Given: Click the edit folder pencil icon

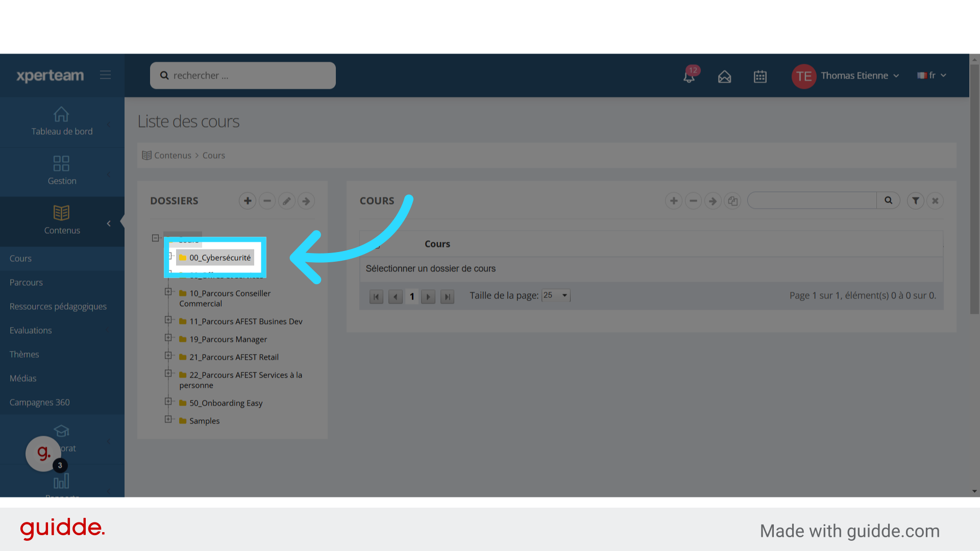Looking at the screenshot, I should point(287,201).
